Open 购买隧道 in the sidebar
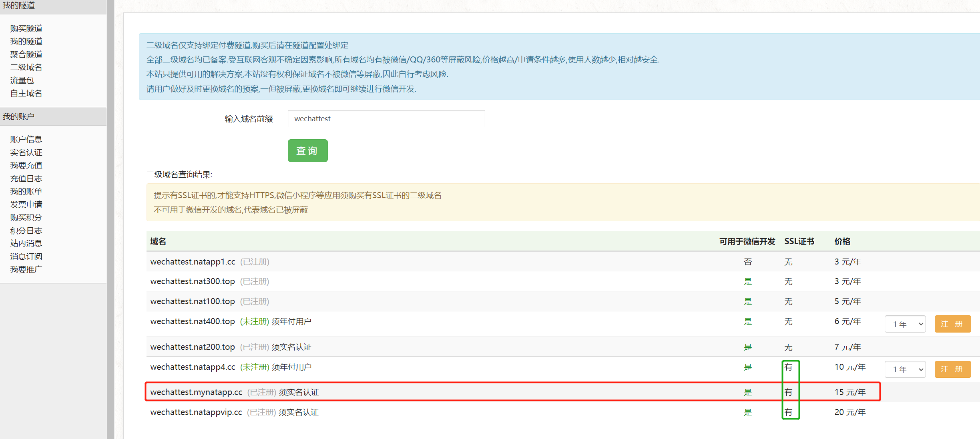The width and height of the screenshot is (980, 439). pyautogui.click(x=26, y=28)
